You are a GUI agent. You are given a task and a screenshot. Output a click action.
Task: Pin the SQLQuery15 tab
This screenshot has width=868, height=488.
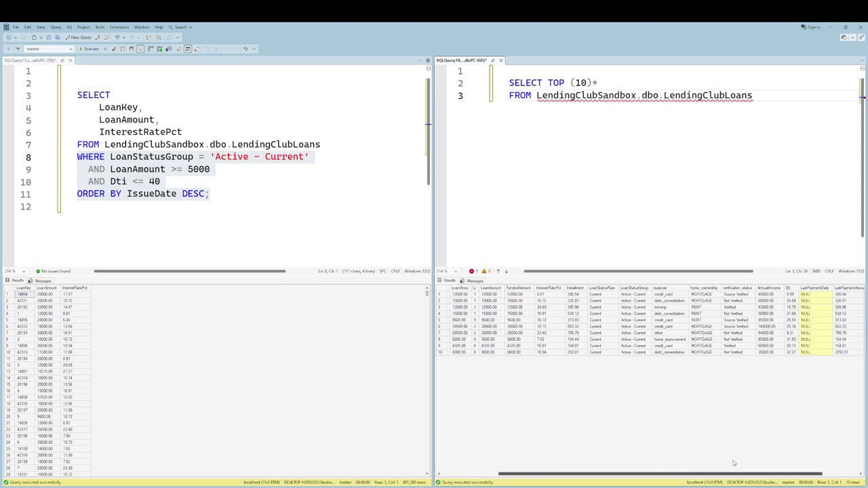(62, 60)
